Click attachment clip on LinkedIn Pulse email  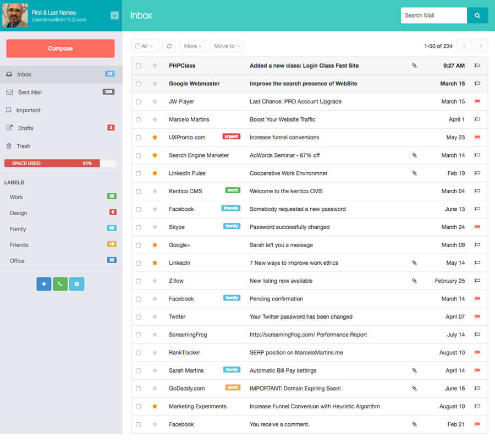414,173
